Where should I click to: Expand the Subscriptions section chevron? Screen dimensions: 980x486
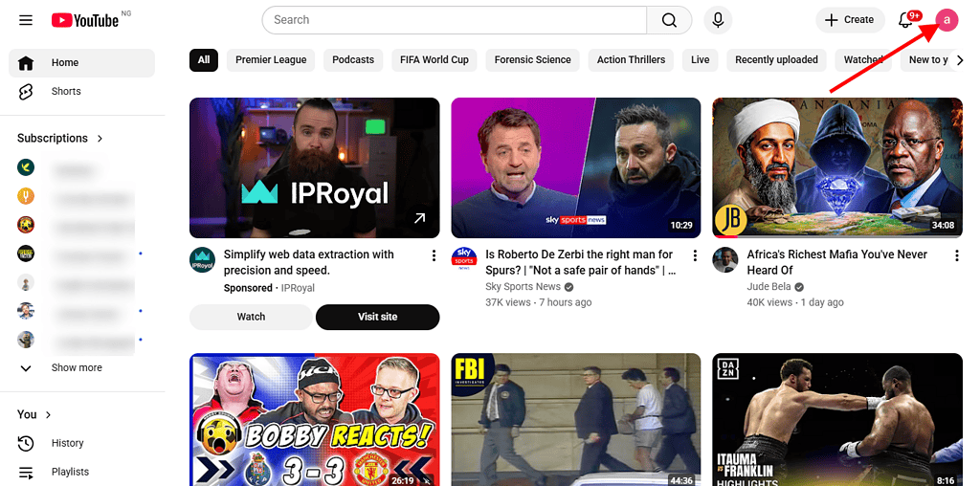click(100, 139)
